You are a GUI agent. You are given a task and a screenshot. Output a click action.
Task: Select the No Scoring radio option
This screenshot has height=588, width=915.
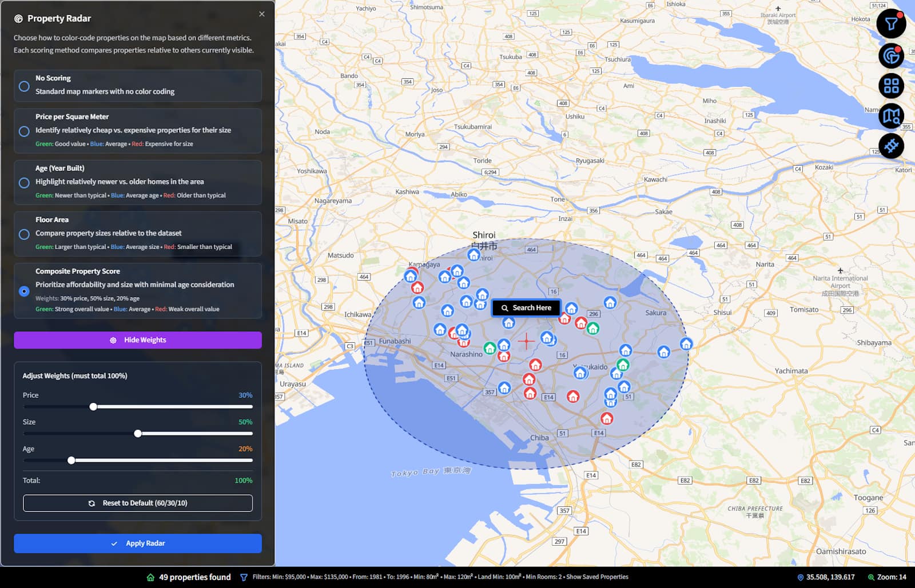24,86
